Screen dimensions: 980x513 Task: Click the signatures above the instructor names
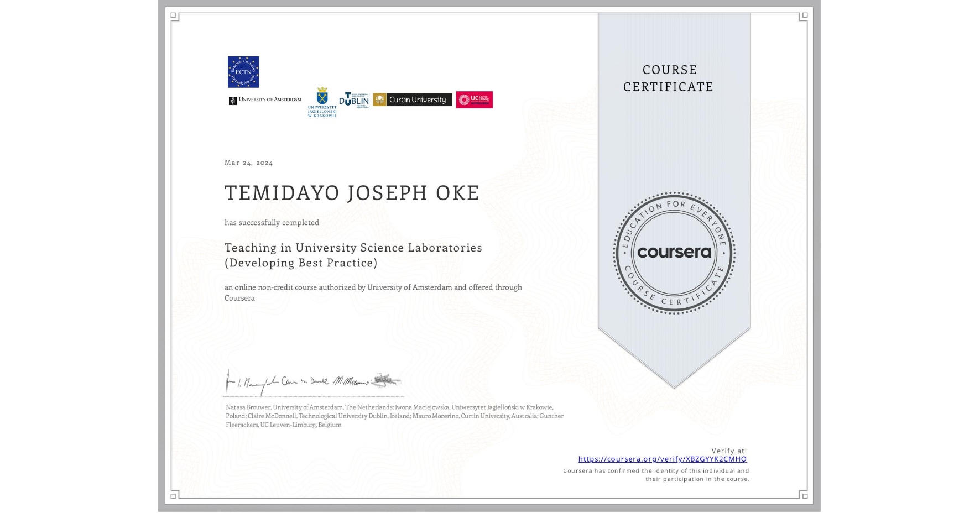[313, 382]
